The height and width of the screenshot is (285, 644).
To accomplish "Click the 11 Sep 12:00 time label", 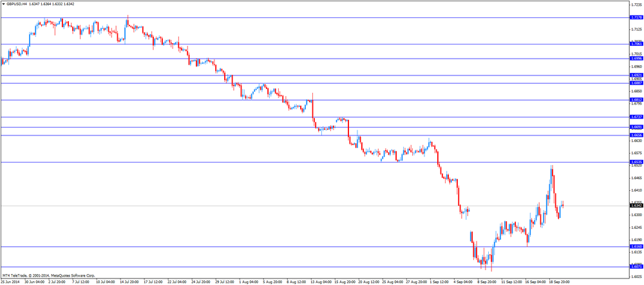I will coord(511,282).
